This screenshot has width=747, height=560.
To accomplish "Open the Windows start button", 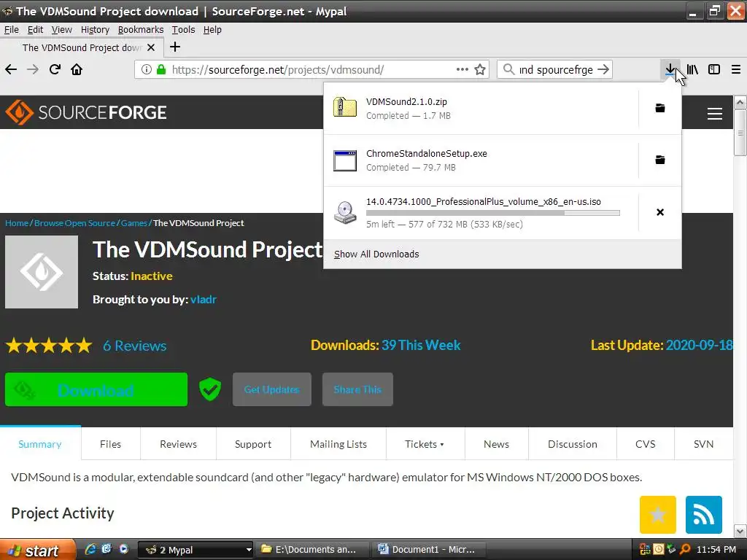I will [x=37, y=550].
